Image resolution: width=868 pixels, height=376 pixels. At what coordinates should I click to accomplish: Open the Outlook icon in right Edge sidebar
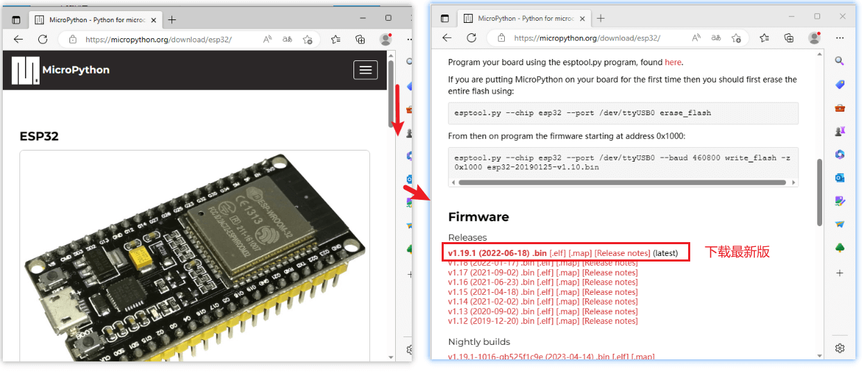click(840, 178)
